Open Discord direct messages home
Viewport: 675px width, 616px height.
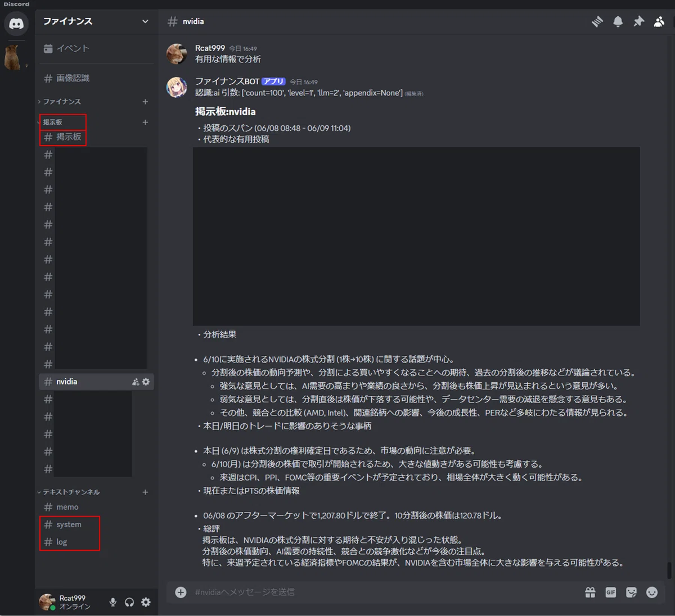tap(16, 24)
